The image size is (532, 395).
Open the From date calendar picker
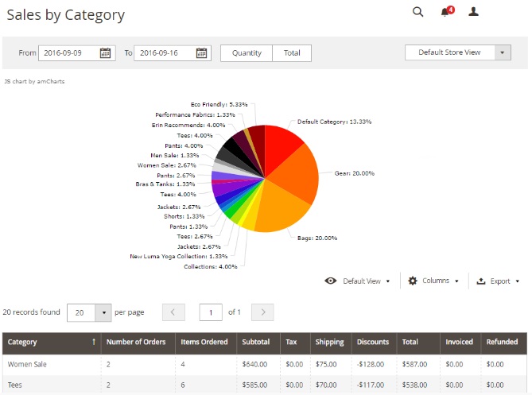(106, 53)
